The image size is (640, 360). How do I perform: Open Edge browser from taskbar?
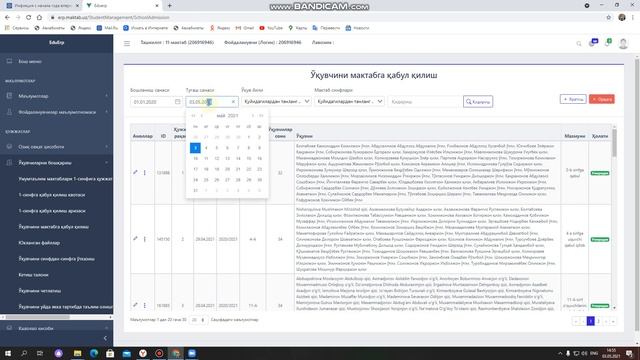tap(94, 353)
